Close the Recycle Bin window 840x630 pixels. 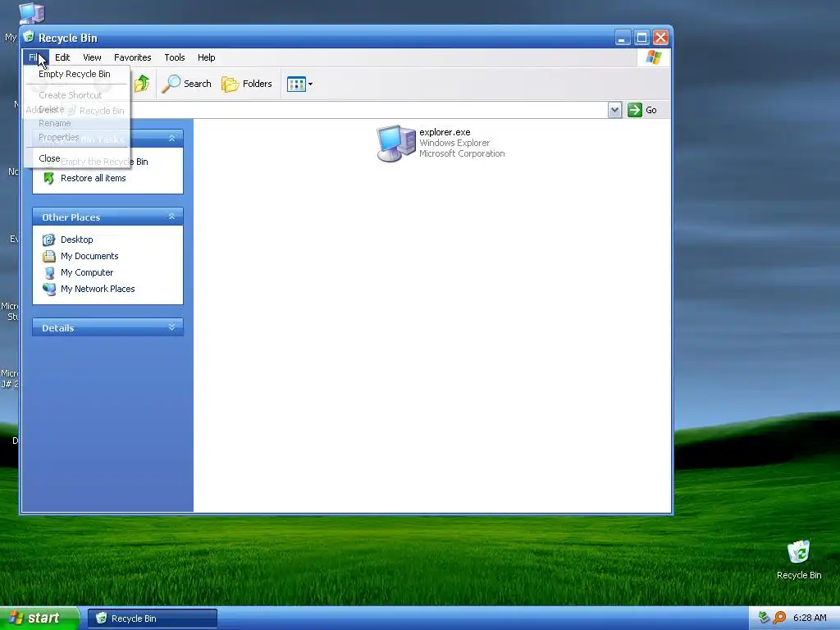660,38
